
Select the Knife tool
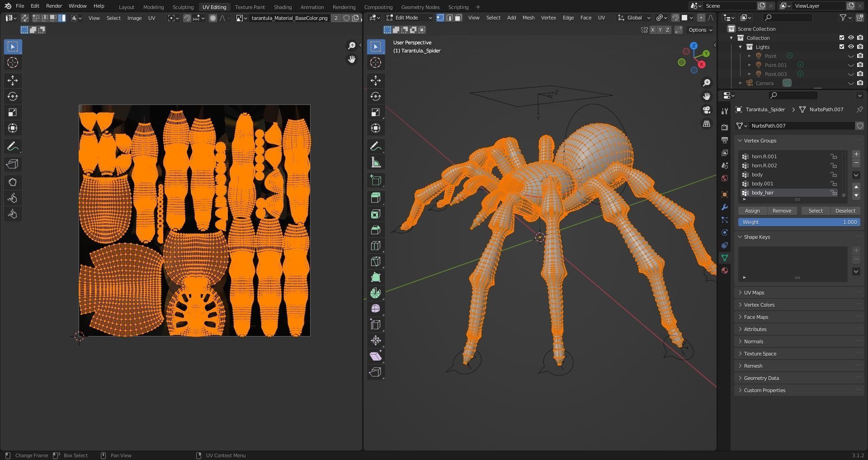coord(376,261)
